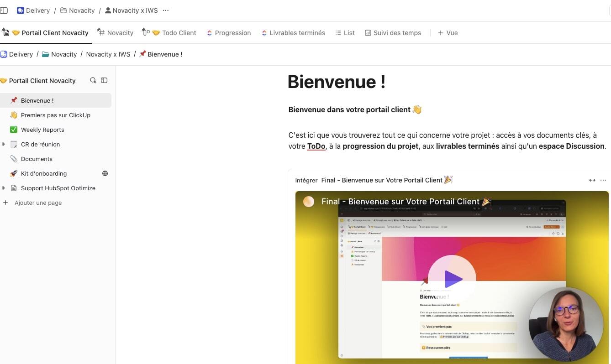Open the Livrables terminés tab
The height and width of the screenshot is (364, 611).
293,33
